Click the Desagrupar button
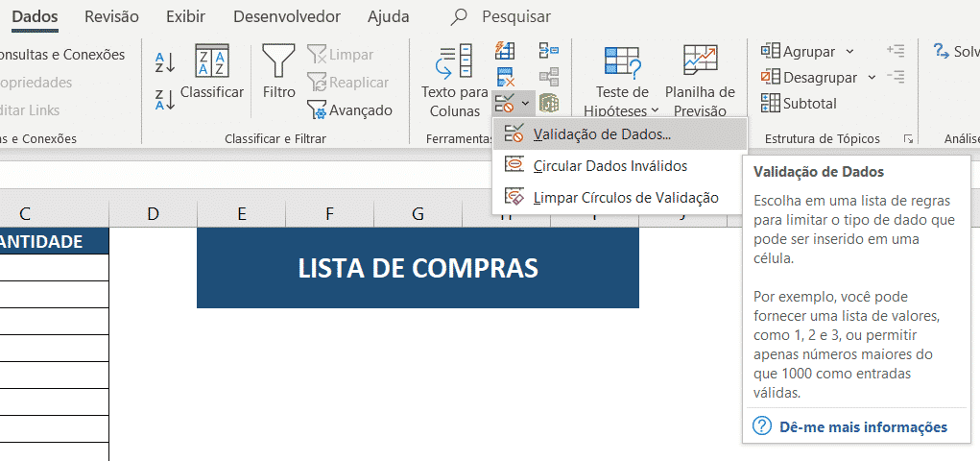 pos(810,77)
